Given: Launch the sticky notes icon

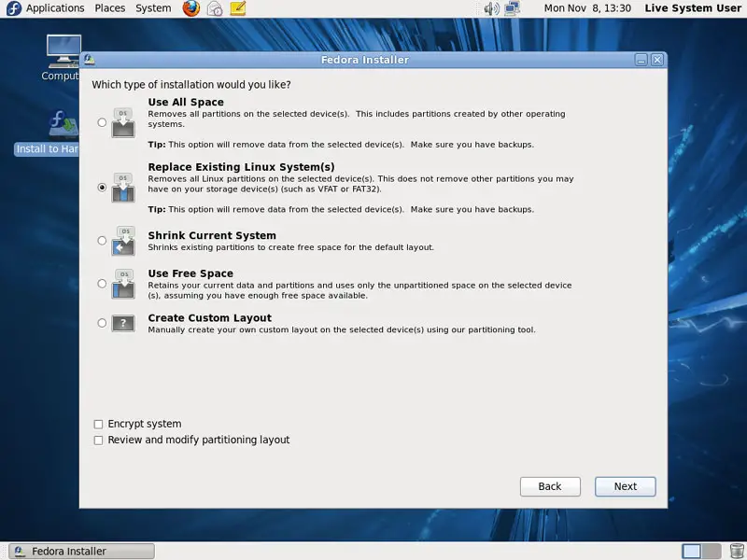Looking at the screenshot, I should [238, 8].
